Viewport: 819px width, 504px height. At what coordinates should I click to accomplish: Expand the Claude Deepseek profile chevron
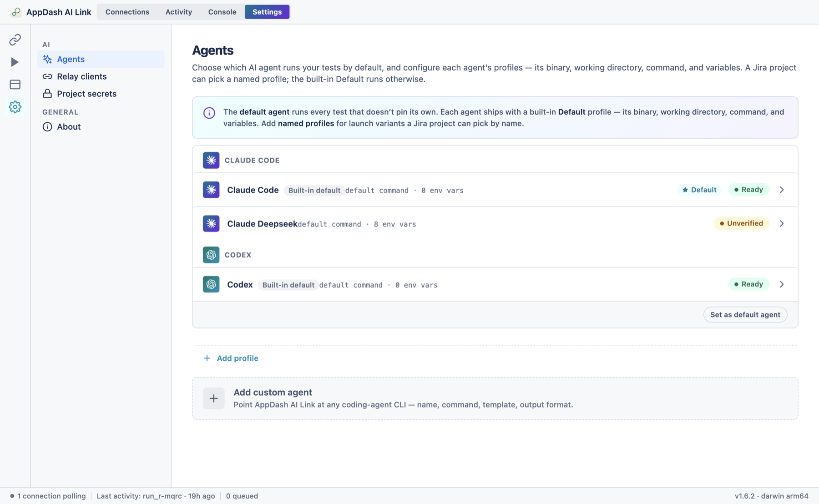point(782,223)
